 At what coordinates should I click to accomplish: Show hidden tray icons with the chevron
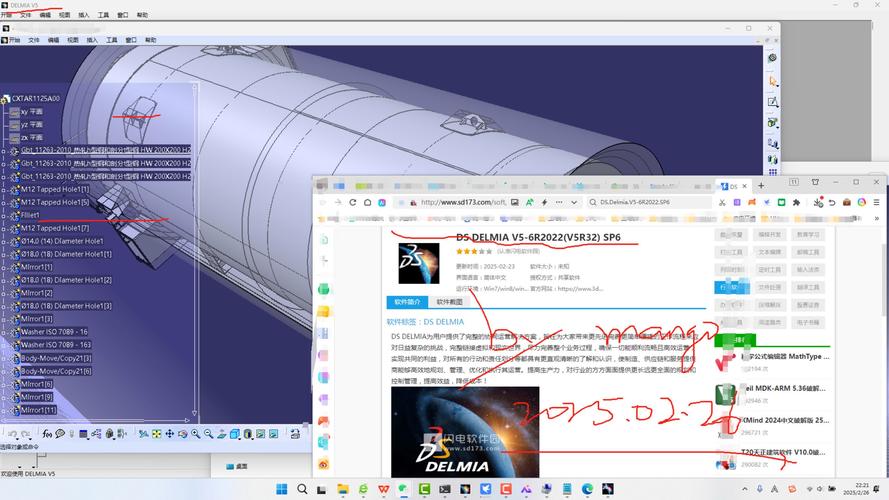click(744, 489)
